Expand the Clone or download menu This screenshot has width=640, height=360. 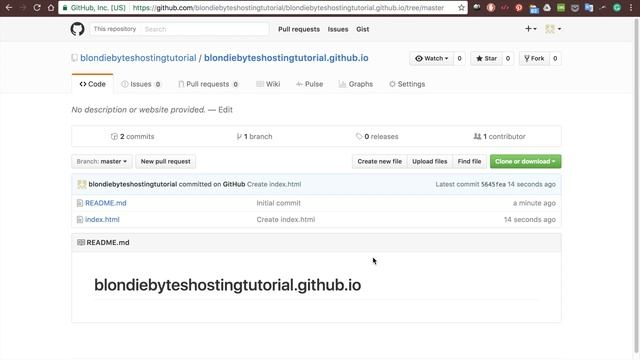[525, 161]
